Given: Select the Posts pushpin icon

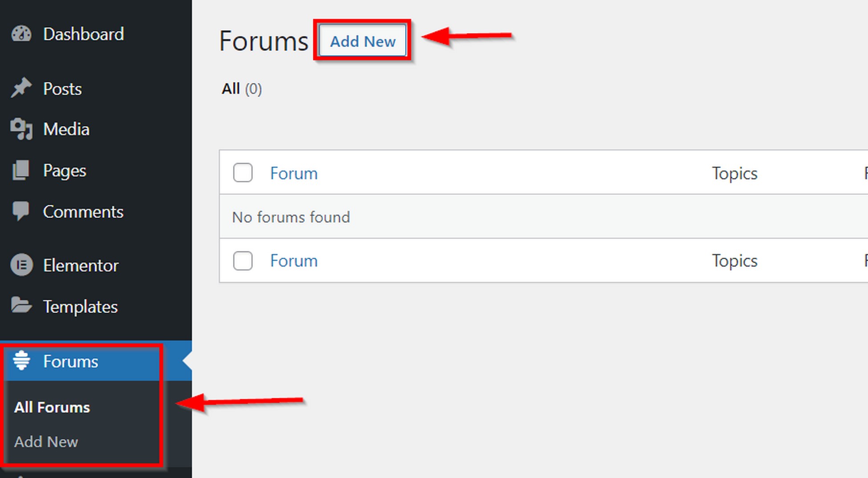Looking at the screenshot, I should 21,88.
